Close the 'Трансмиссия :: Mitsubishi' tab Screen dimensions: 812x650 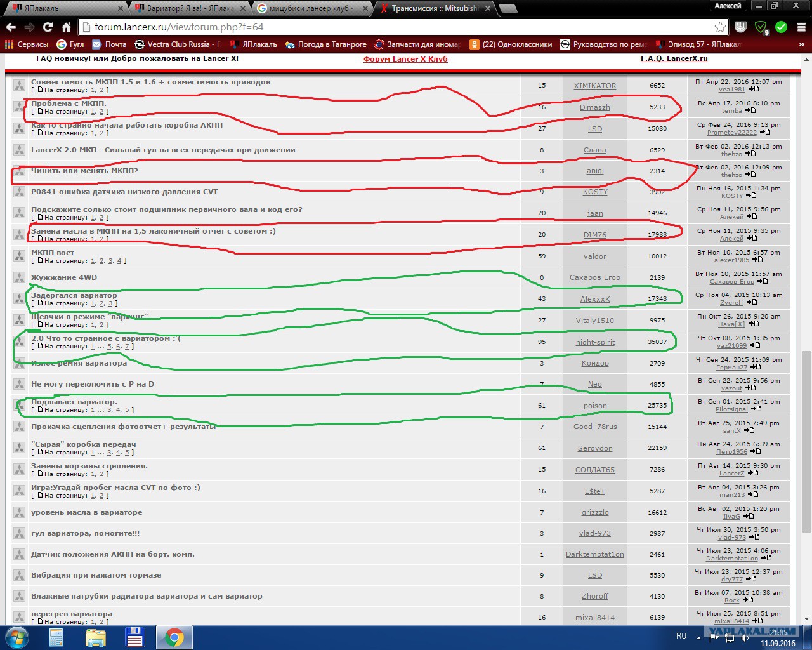(x=487, y=8)
